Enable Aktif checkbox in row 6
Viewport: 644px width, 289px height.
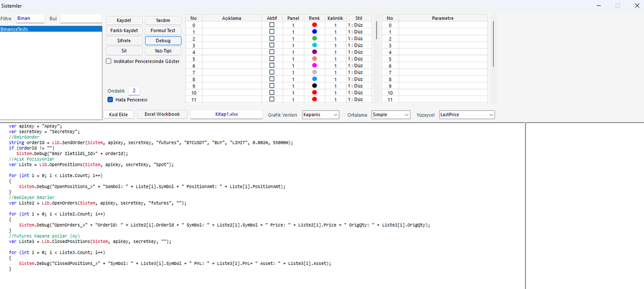272,65
